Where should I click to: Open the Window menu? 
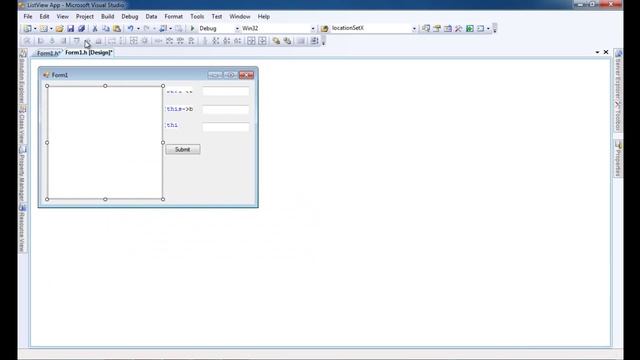(x=240, y=16)
